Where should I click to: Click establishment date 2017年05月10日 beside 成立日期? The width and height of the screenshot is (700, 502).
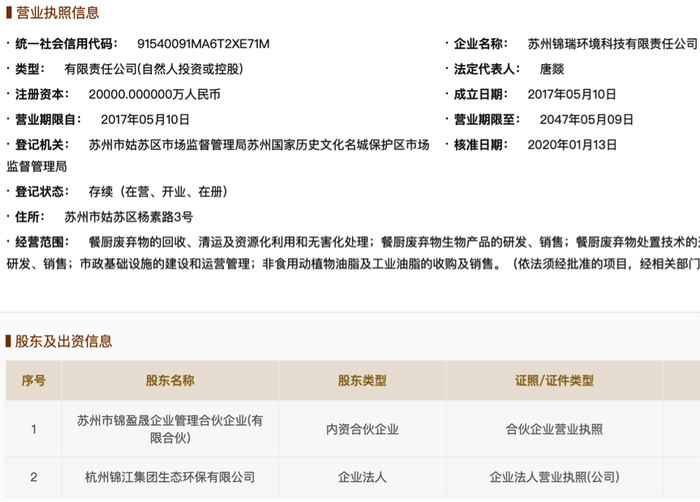[x=571, y=95]
